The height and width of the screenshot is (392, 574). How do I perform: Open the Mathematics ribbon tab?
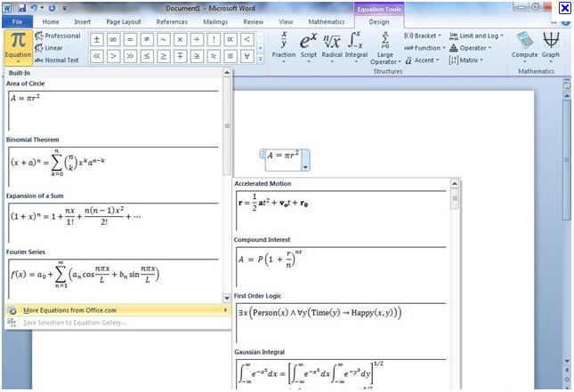324,21
